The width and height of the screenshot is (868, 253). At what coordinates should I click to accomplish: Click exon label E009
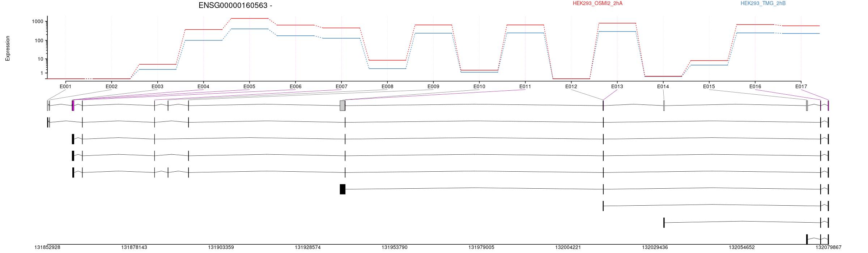point(433,86)
